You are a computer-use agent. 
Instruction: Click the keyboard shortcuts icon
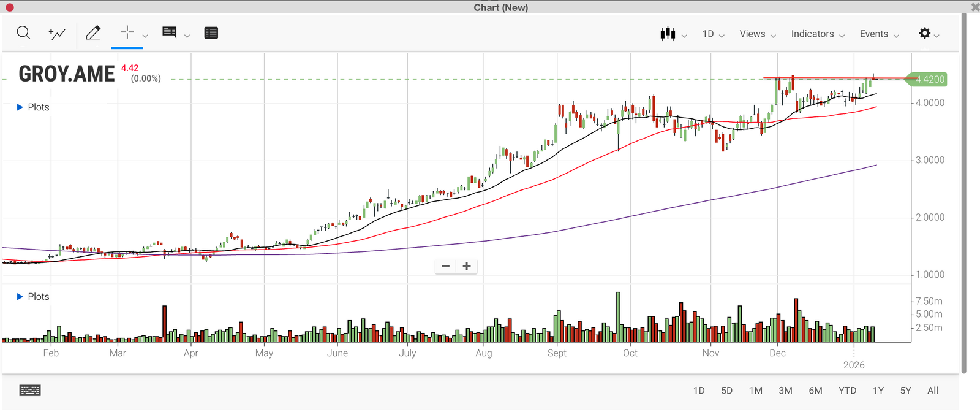(x=30, y=391)
